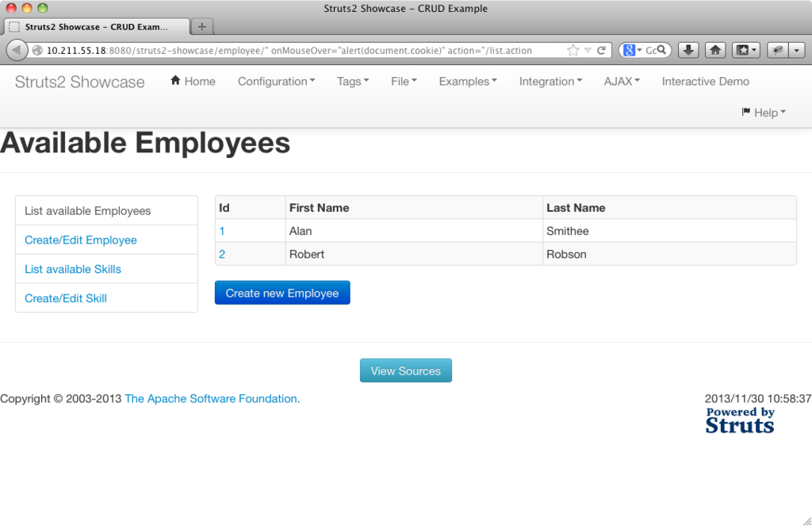
Task: Open a new tab with the plus button
Action: [x=202, y=26]
